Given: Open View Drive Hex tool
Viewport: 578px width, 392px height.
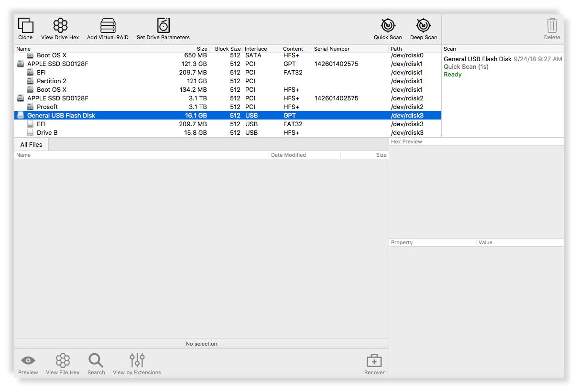Looking at the screenshot, I should [x=60, y=26].
